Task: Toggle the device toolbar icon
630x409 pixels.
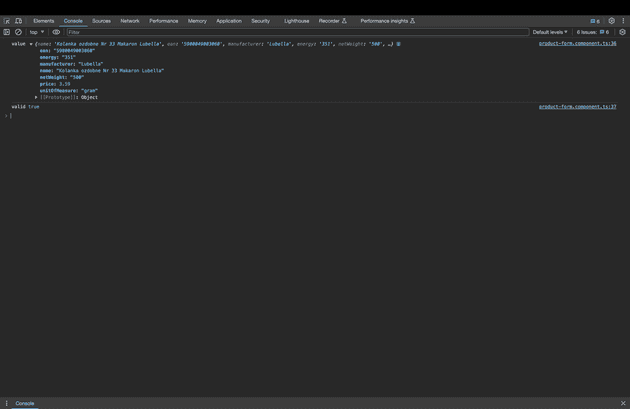Action: tap(18, 21)
